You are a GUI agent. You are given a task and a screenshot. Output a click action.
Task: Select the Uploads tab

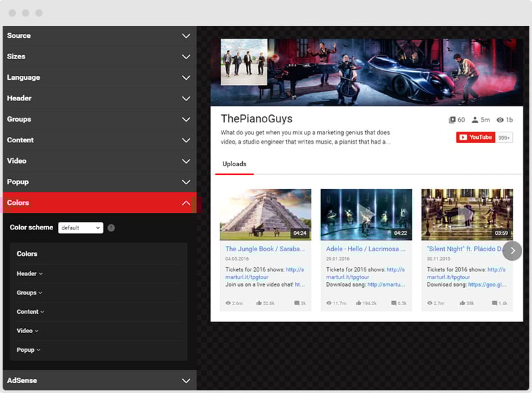[x=235, y=164]
